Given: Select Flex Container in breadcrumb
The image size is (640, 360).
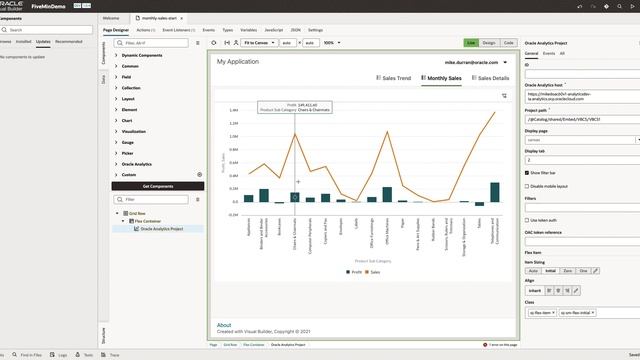Looking at the screenshot, I should click(x=253, y=345).
